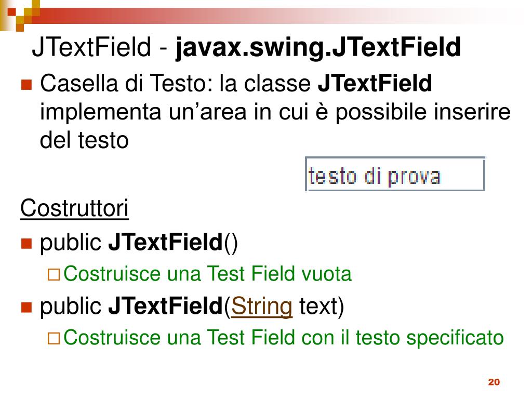Click the word 'text)' in second constructor

pos(321,307)
